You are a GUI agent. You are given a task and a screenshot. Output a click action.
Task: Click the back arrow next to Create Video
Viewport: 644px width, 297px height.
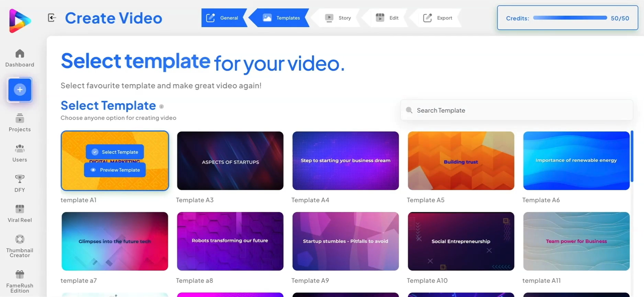[52, 18]
